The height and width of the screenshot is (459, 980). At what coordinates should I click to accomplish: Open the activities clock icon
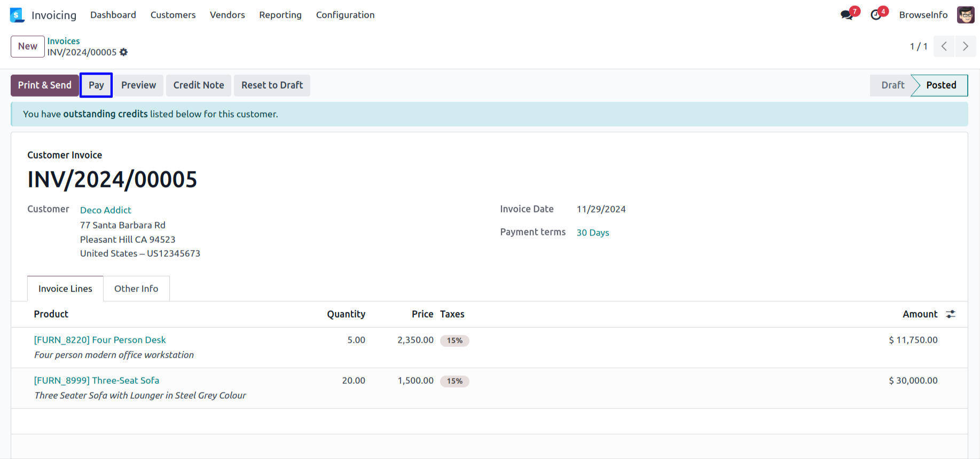[x=876, y=15]
